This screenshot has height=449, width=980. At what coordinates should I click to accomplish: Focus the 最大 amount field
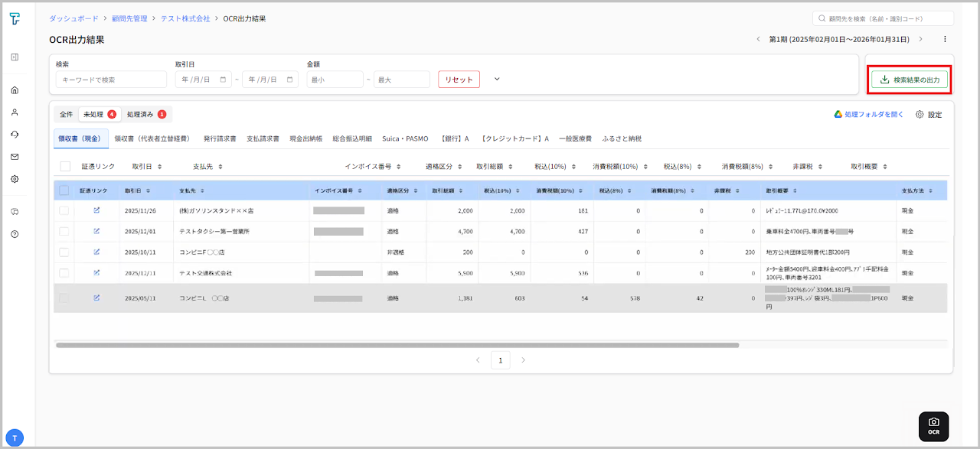402,80
